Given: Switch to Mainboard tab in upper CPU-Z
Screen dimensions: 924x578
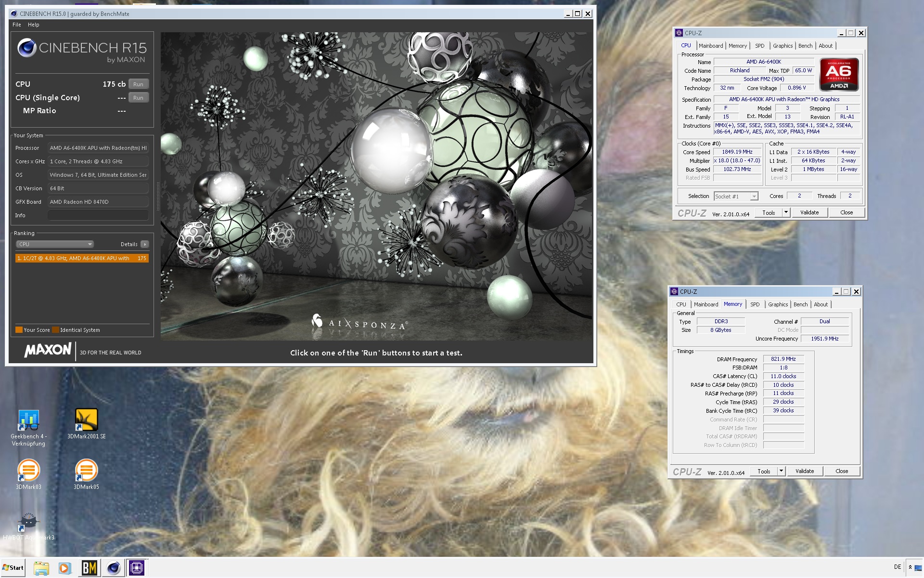Looking at the screenshot, I should pos(711,46).
